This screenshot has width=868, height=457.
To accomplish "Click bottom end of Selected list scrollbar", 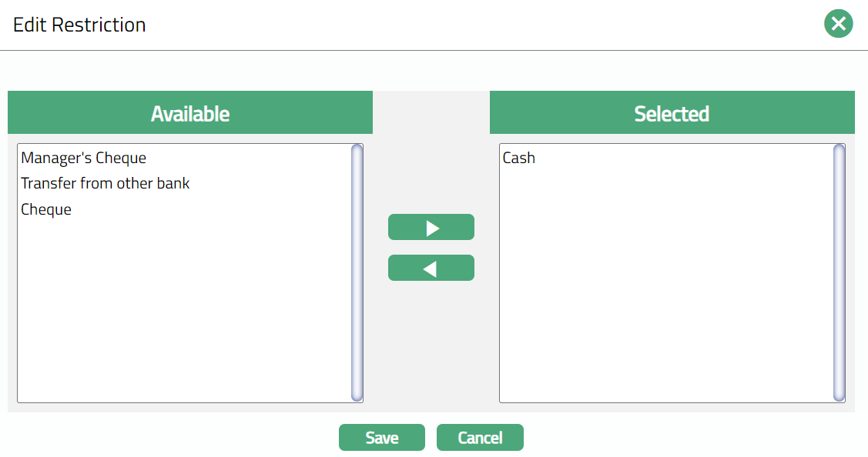I will (x=839, y=396).
